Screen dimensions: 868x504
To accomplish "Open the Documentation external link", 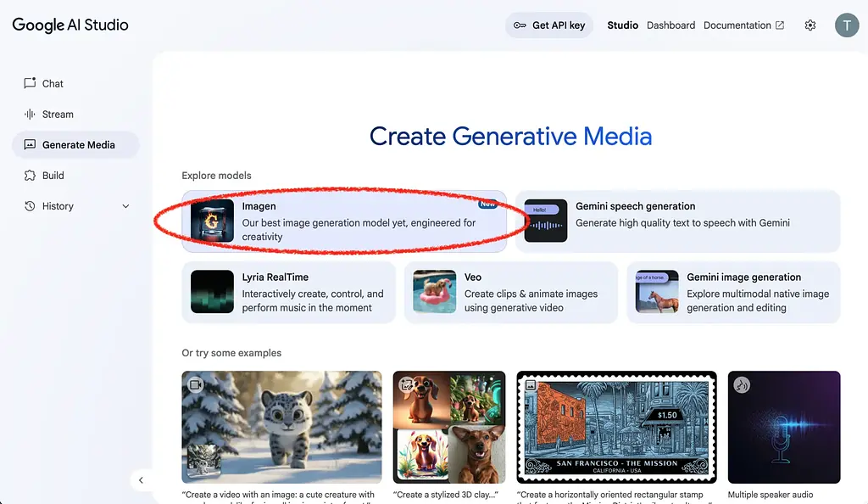I will pyautogui.click(x=743, y=25).
